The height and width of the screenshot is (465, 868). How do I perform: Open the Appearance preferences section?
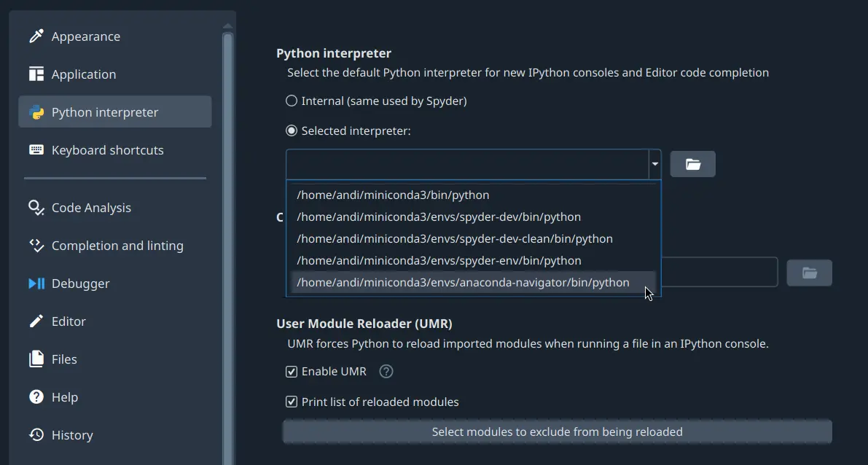tap(115, 36)
